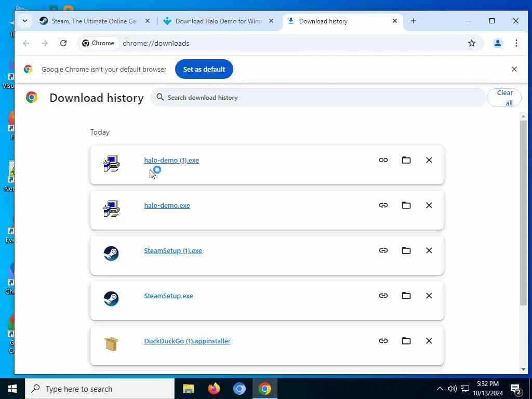532x399 pixels.
Task: Show DuckDuckGo (1).appinstaller in folder
Action: coord(406,341)
